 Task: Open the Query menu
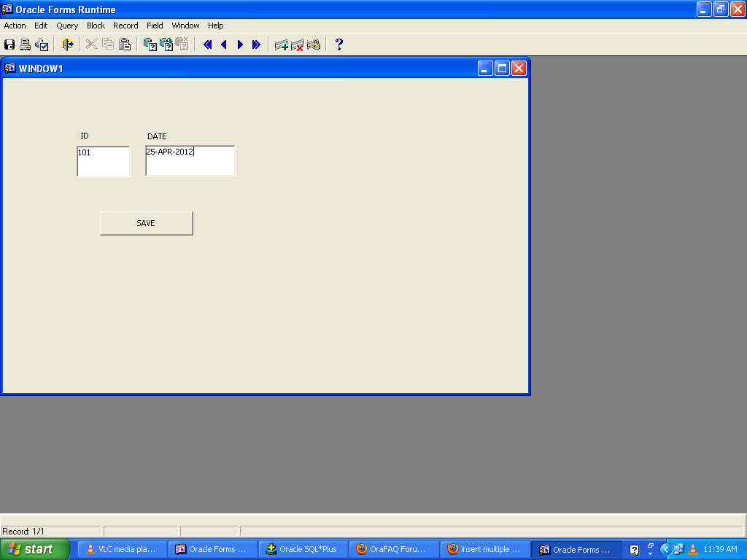pyautogui.click(x=67, y=26)
